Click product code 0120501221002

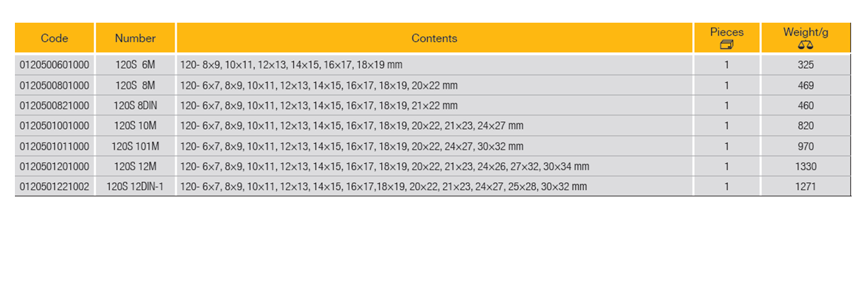[55, 187]
